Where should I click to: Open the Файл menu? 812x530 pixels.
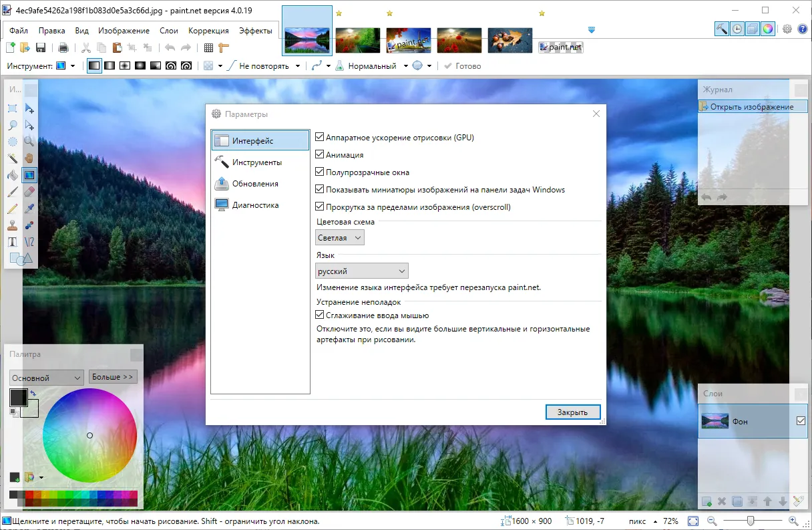pyautogui.click(x=19, y=31)
